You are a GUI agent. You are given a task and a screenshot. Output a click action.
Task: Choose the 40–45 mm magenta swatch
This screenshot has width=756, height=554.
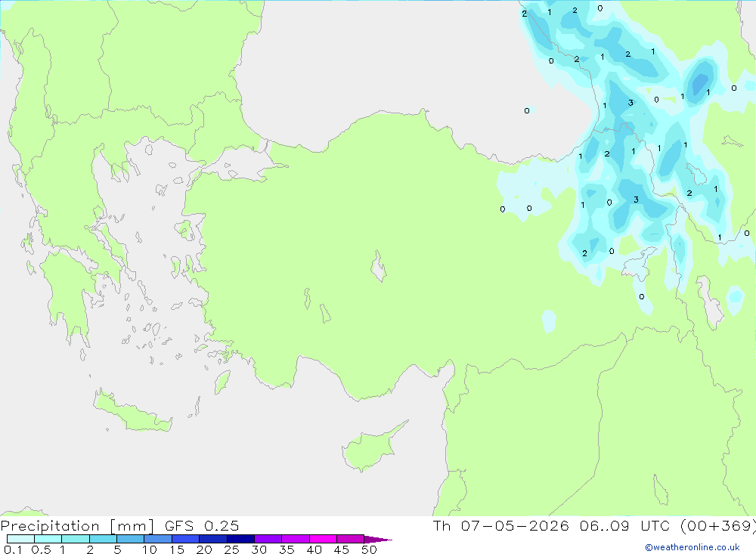[323, 539]
